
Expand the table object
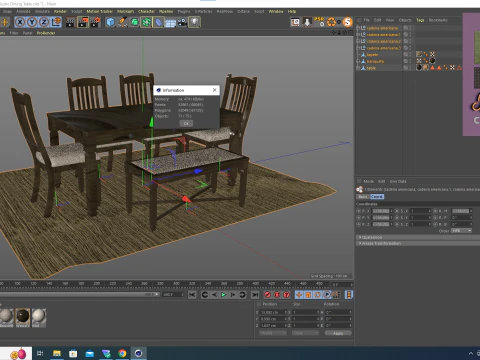click(358, 68)
